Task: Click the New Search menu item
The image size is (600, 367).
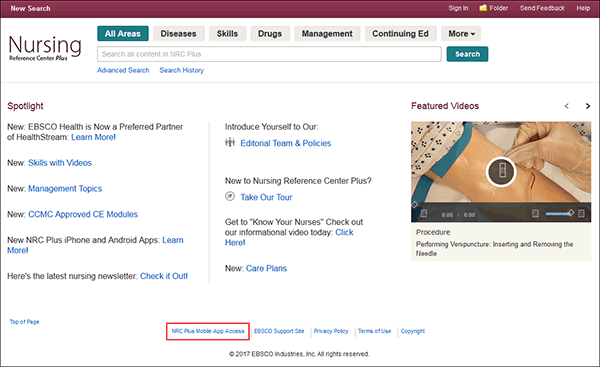Action: coord(30,8)
